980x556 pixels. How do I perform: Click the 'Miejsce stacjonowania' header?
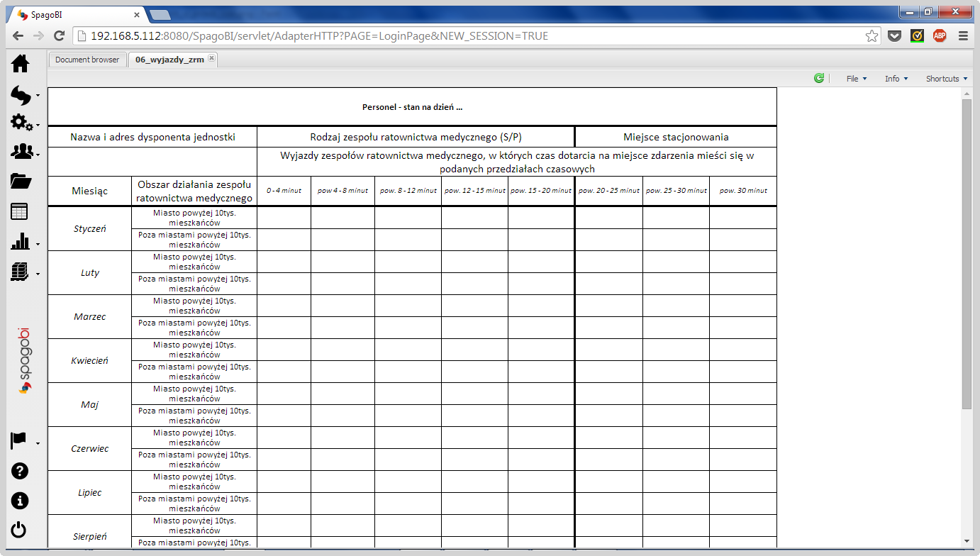676,137
